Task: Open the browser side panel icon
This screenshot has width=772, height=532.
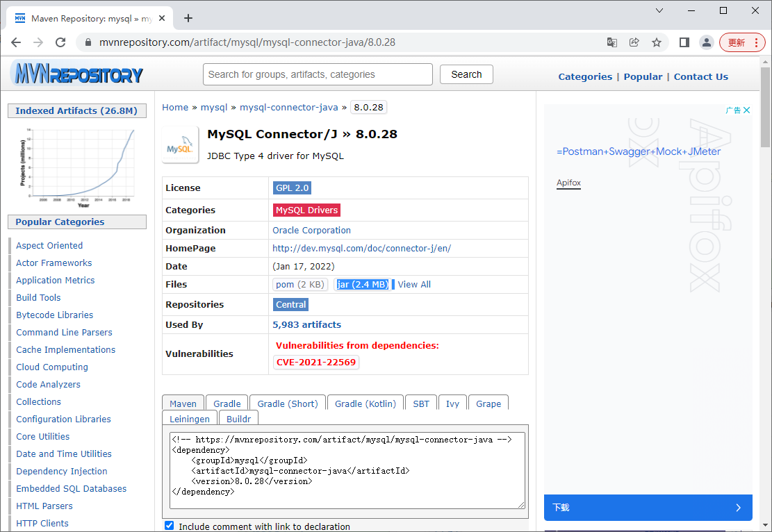Action: pyautogui.click(x=684, y=42)
